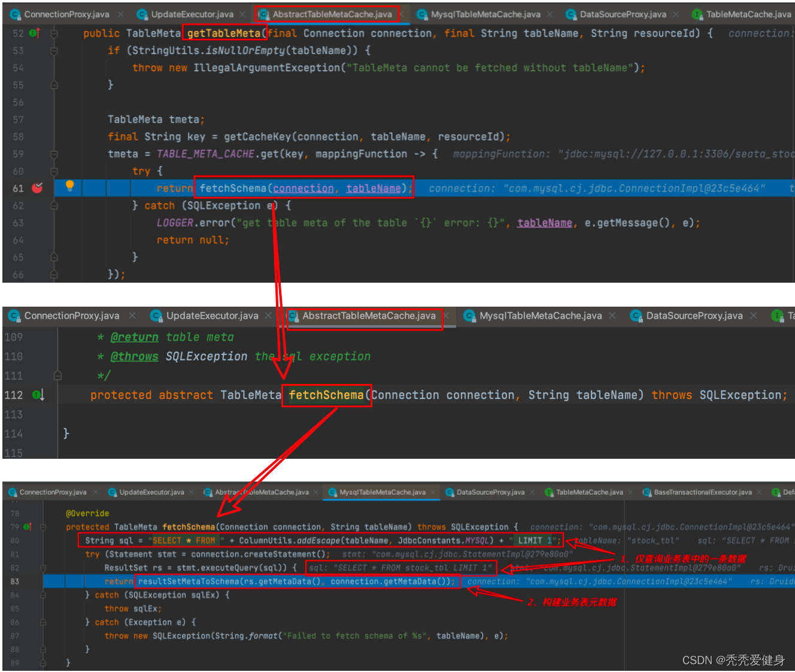The width and height of the screenshot is (795, 672).
Task: Open DataSourceProxy.java tab in bottom editor
Action: click(x=490, y=492)
